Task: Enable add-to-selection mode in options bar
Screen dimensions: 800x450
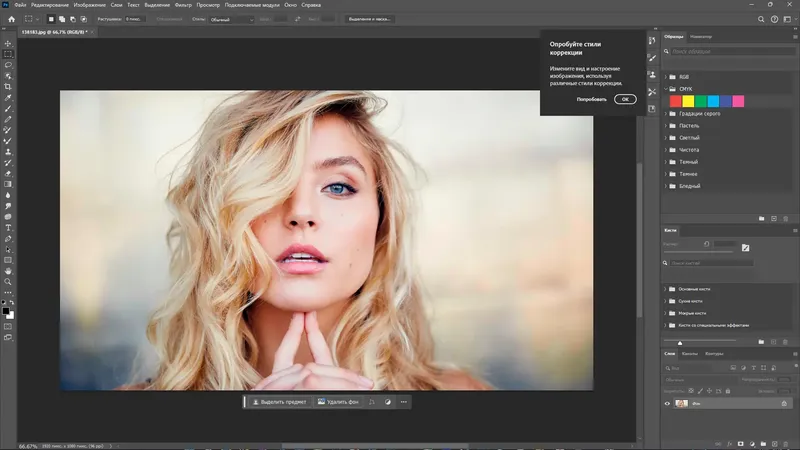Action: point(62,19)
